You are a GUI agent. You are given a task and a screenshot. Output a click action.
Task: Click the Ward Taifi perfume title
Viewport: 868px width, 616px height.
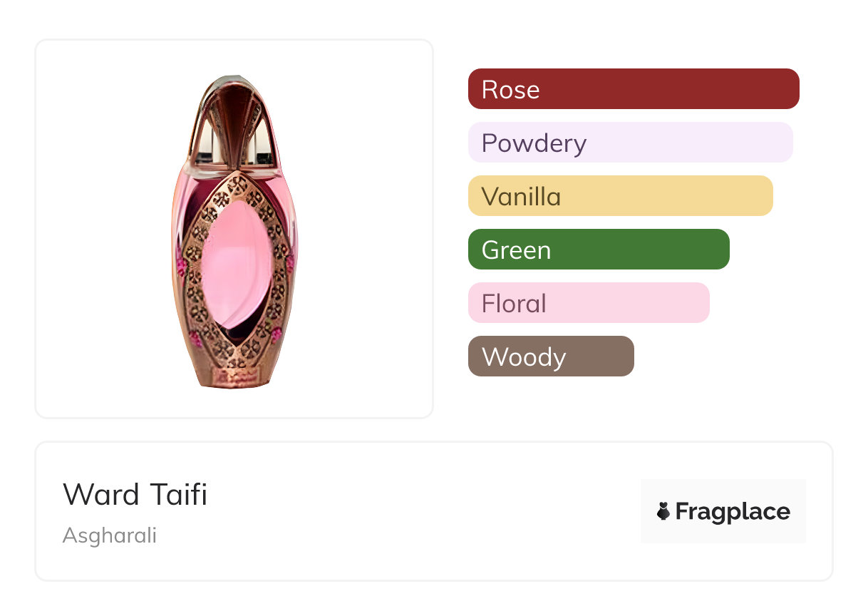(x=135, y=494)
